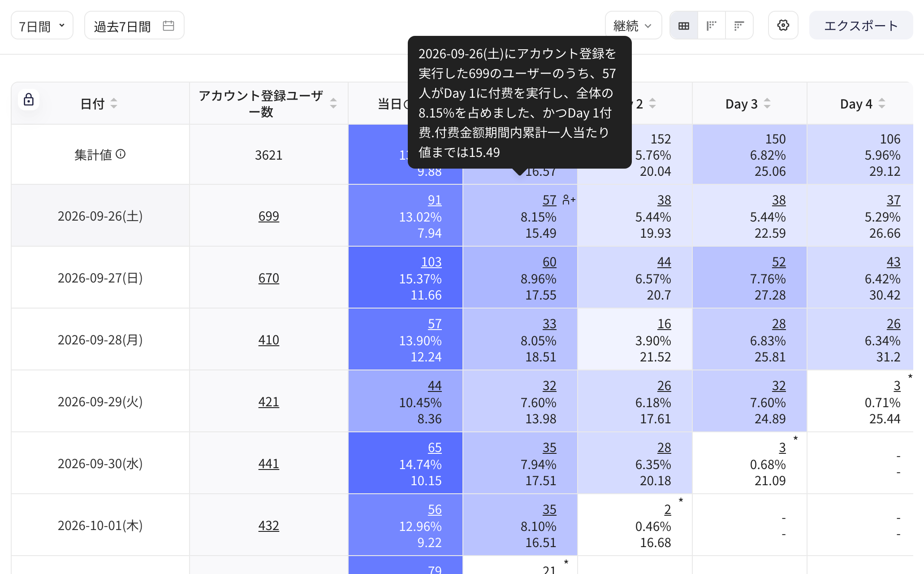924x574 pixels.
Task: Sort by the 日付 column
Action: (114, 104)
